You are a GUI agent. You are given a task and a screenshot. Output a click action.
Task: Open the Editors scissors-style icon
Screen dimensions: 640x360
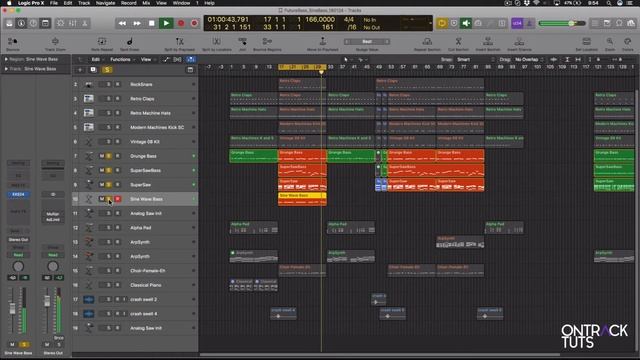click(x=85, y=23)
